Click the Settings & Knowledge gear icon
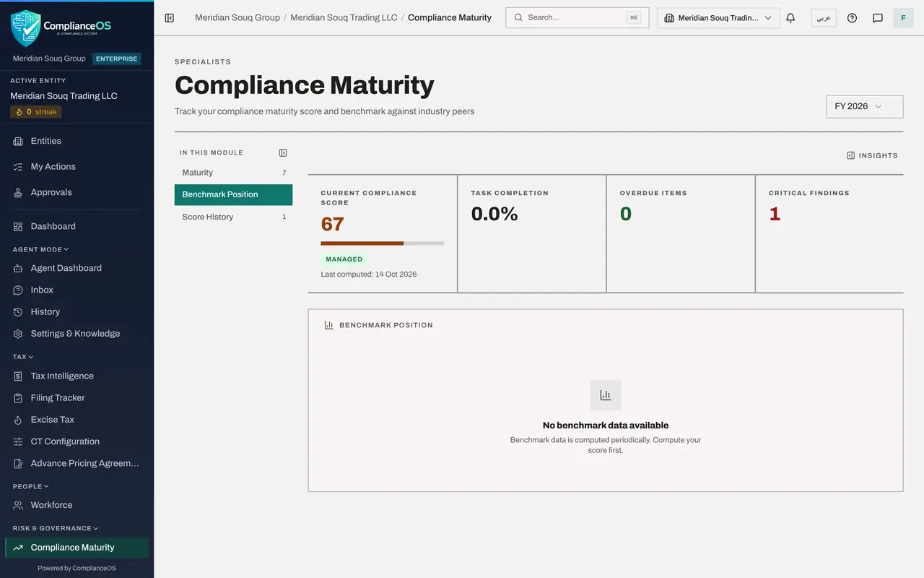The height and width of the screenshot is (578, 924). tap(18, 334)
